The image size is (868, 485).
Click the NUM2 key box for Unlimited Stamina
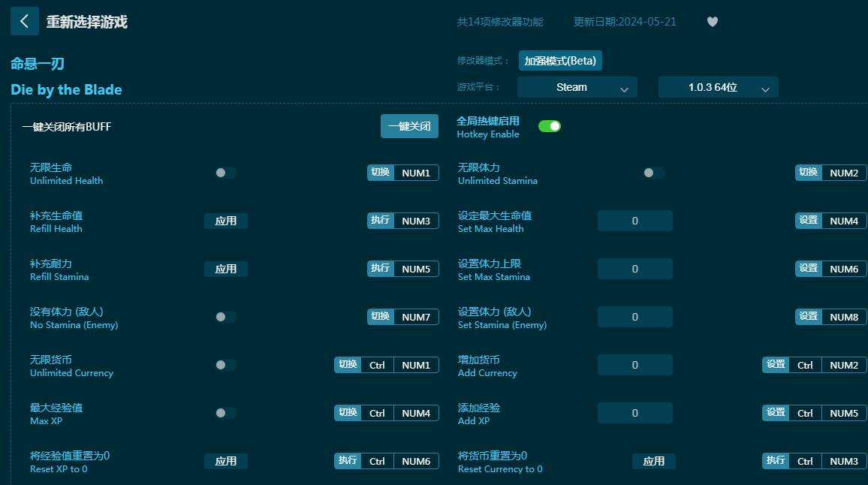pyautogui.click(x=844, y=173)
